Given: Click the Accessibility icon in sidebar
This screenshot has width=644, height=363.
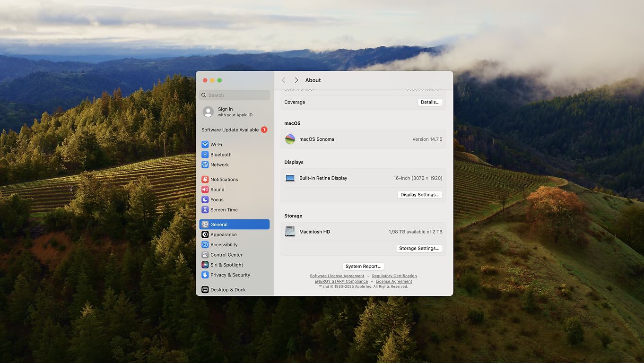Looking at the screenshot, I should click(x=205, y=245).
